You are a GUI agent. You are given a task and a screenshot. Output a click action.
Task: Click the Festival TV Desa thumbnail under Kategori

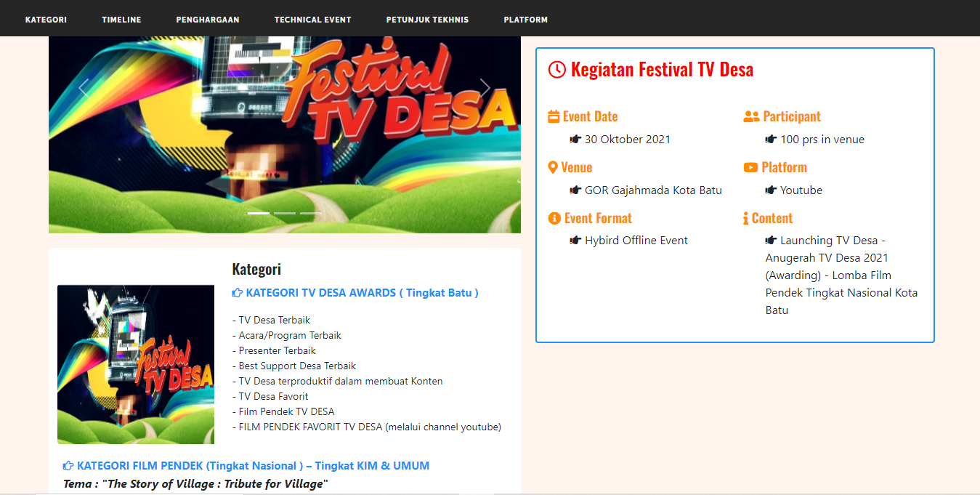(x=136, y=364)
